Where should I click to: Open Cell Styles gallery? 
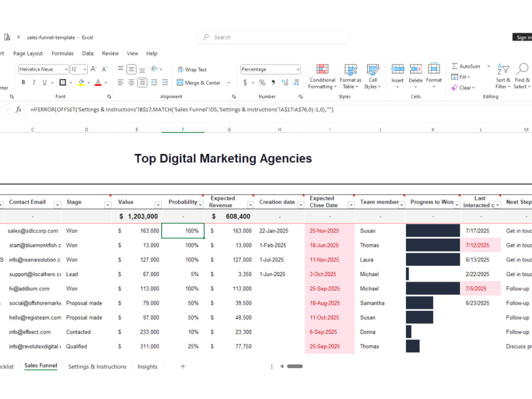point(372,76)
